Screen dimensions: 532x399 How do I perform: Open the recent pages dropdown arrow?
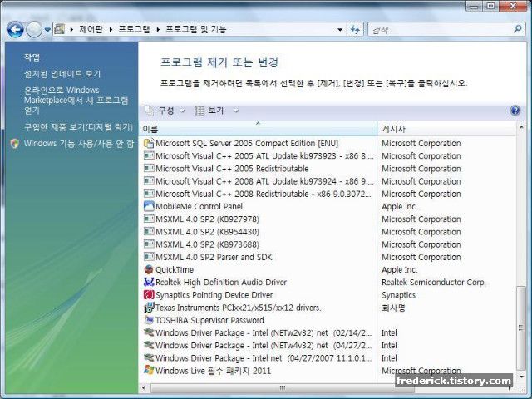[47, 30]
